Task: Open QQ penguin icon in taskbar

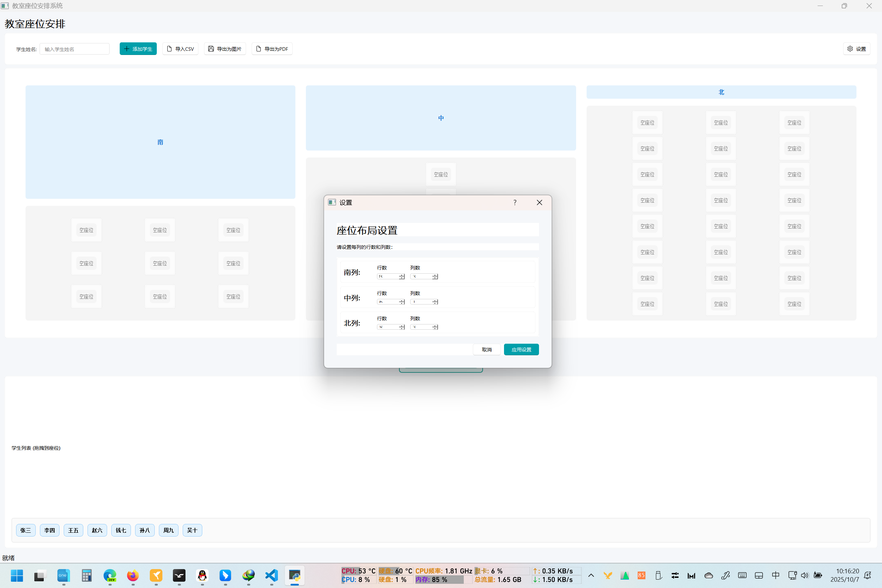Action: click(202, 575)
